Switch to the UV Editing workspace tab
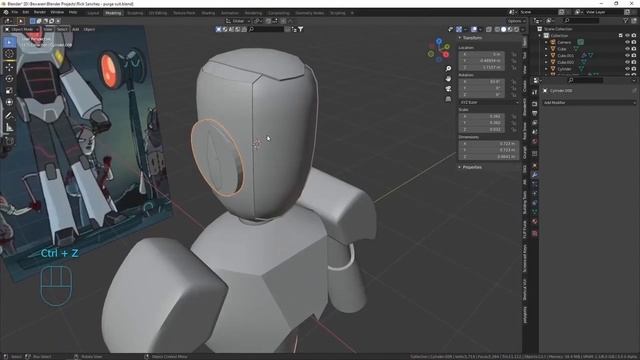Image resolution: width=640 pixels, height=360 pixels. point(158,13)
